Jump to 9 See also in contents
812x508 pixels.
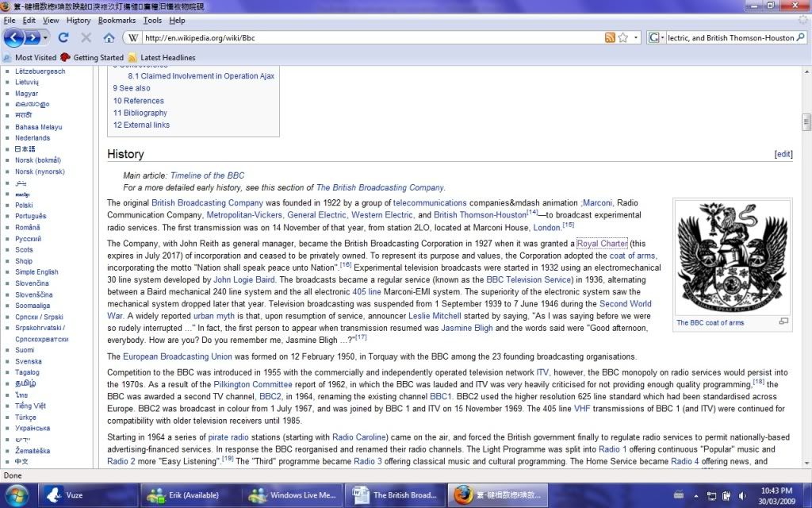pyautogui.click(x=132, y=88)
